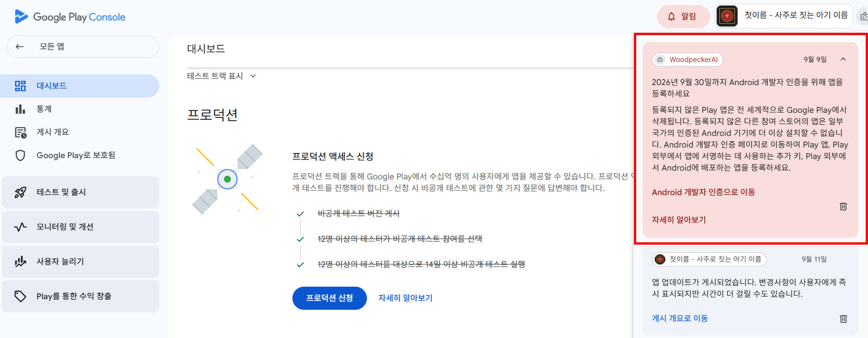Go back via the 모든 앱 arrow
Viewport: 868px width, 338px height.
(x=19, y=47)
